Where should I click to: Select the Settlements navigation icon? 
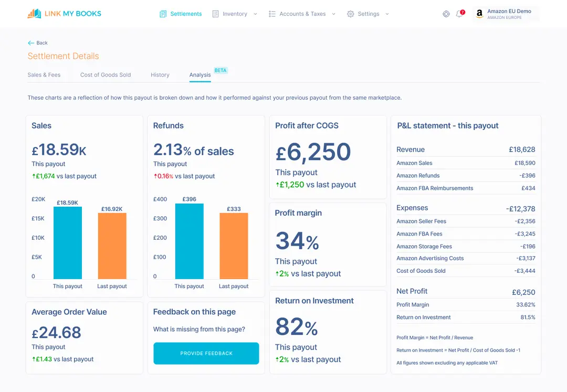pos(163,14)
